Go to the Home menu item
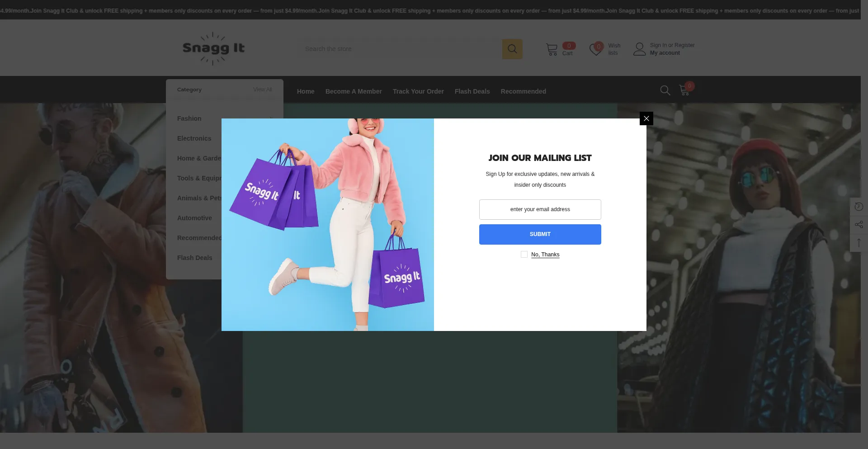 pos(306,91)
